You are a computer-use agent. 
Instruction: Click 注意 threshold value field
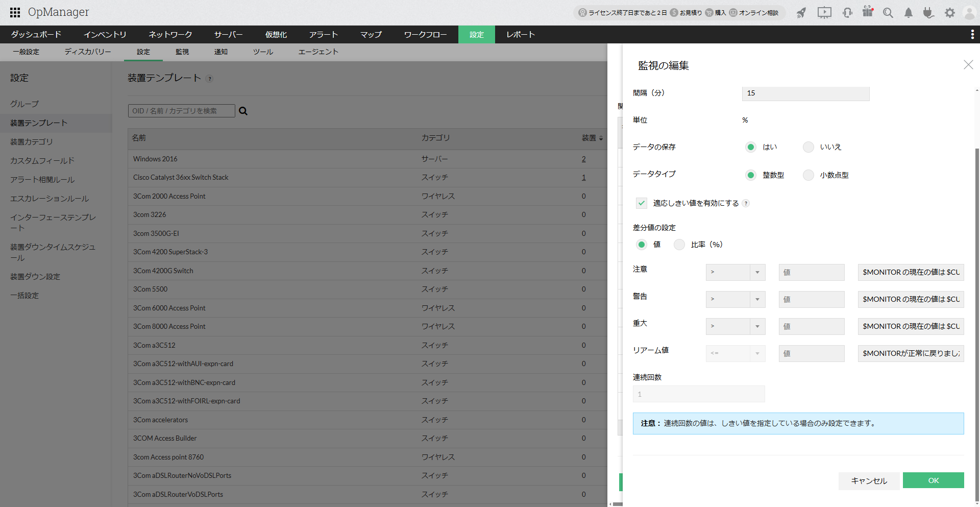(812, 272)
